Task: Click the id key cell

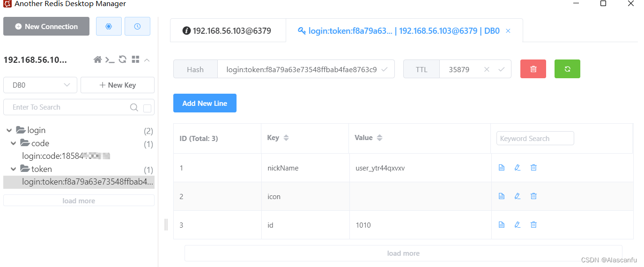Action: pos(305,225)
